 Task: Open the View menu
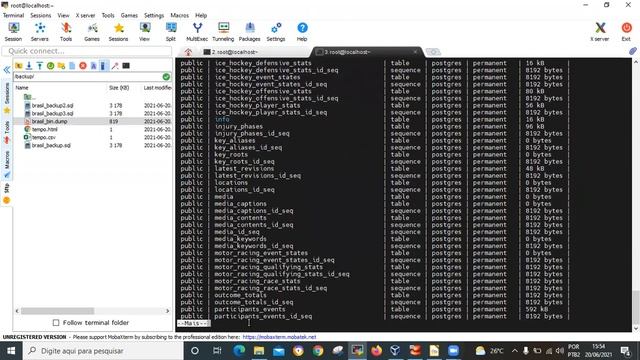[x=63, y=15]
